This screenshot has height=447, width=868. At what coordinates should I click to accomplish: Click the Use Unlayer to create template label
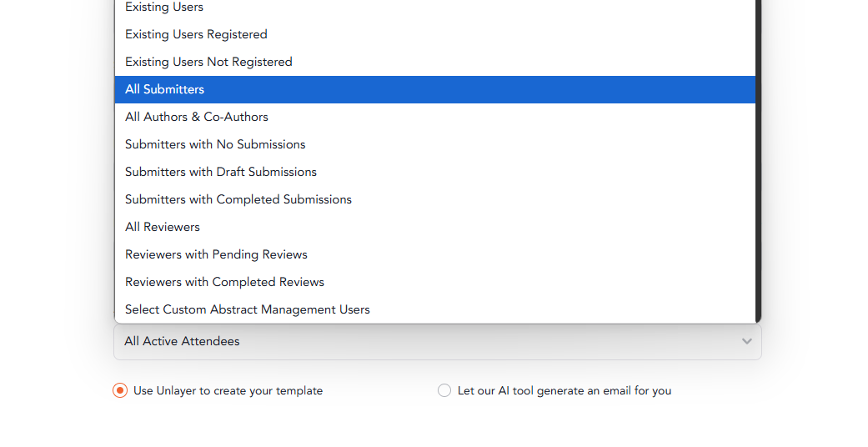point(228,390)
